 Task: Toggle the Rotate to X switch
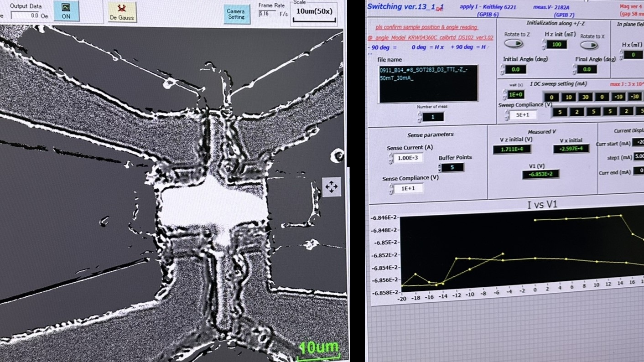[x=589, y=45]
